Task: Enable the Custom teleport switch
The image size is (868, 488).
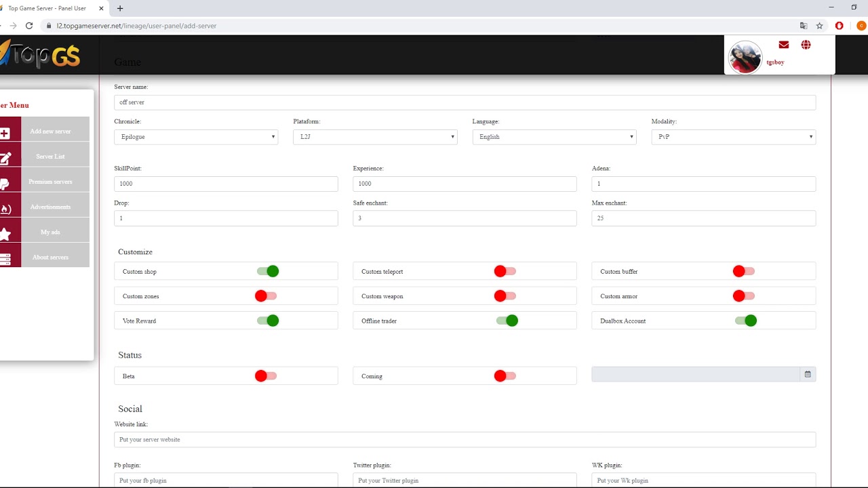Action: pyautogui.click(x=505, y=271)
